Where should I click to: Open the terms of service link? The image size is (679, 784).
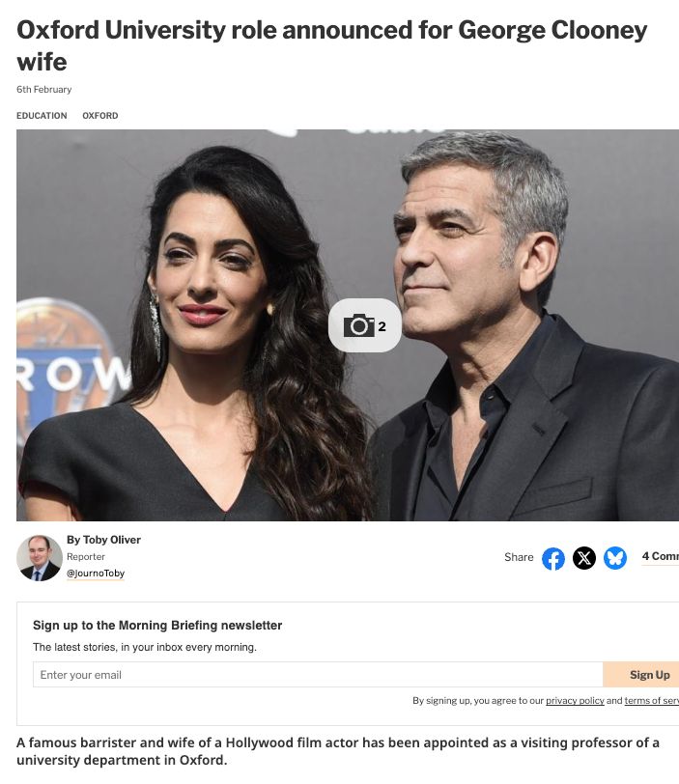(652, 701)
